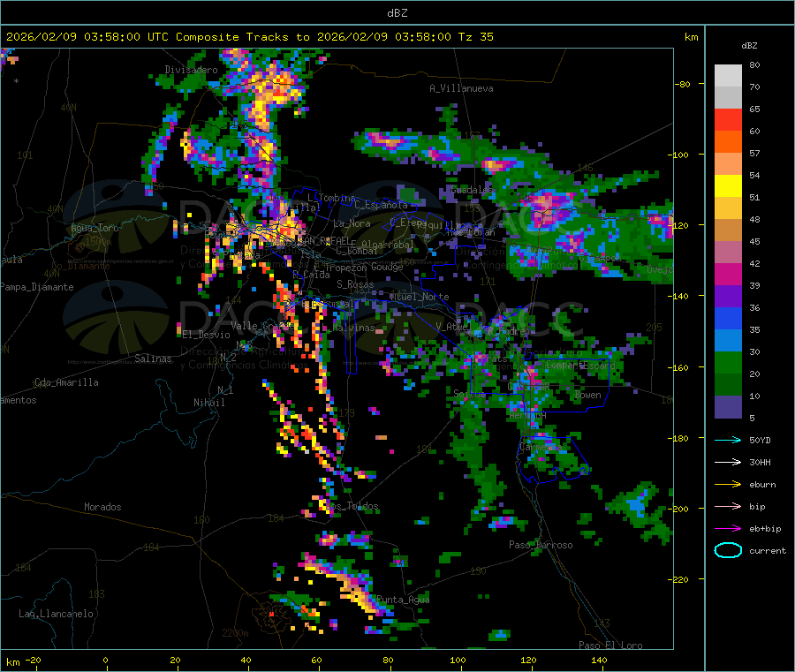The height and width of the screenshot is (672, 795).
Task: Click the 'El_Desvio' map label
Action: [206, 335]
